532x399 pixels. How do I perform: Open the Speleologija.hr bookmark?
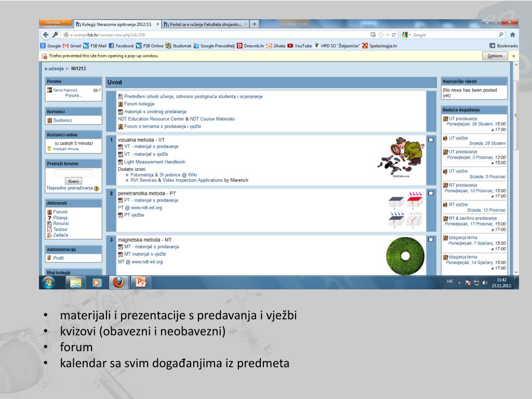(379, 46)
